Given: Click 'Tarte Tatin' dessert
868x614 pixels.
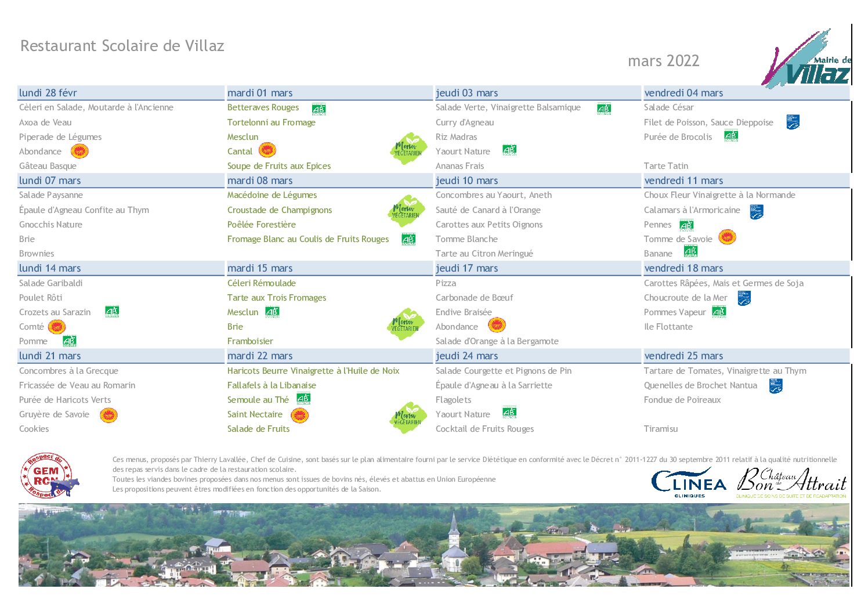Looking at the screenshot, I should [x=666, y=166].
